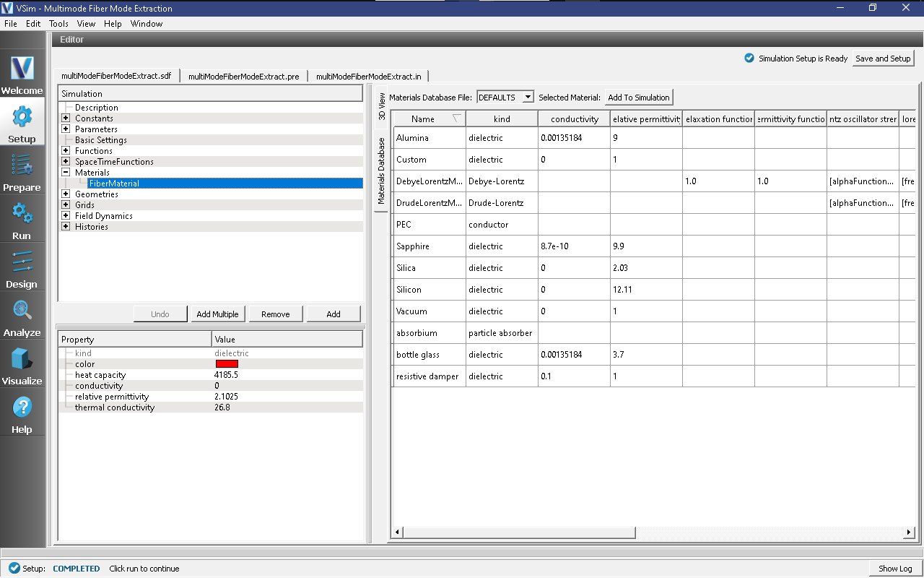The width and height of the screenshot is (924, 578).
Task: Click the Add button
Action: coord(333,314)
